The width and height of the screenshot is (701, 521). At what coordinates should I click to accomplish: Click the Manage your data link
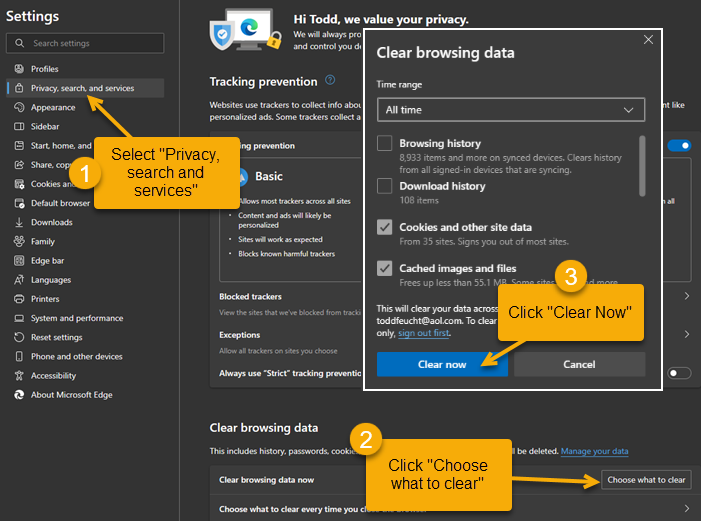click(594, 451)
